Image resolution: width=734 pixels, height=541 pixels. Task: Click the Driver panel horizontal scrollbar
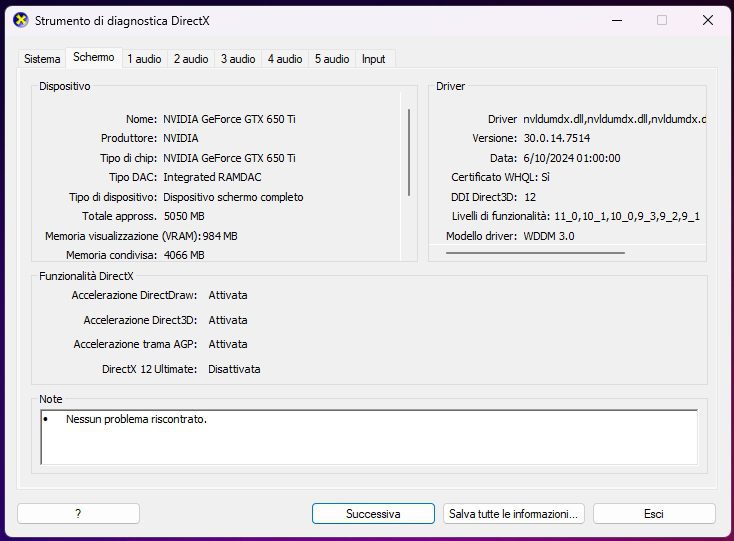pyautogui.click(x=535, y=253)
